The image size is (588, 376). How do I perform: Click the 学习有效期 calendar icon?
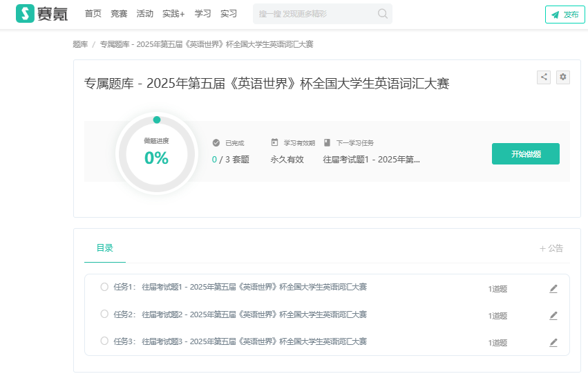274,142
